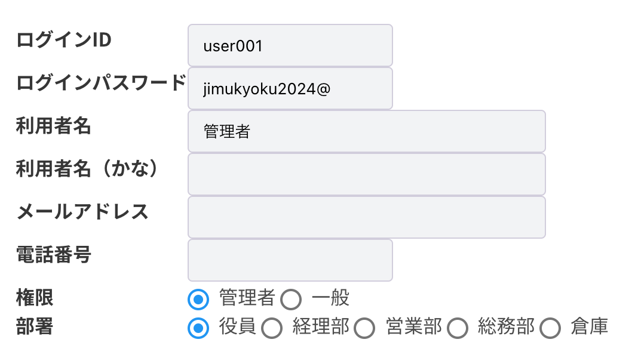Image resolution: width=638 pixels, height=364 pixels.
Task: Choose the 一般 permission radio button
Action: point(290,299)
